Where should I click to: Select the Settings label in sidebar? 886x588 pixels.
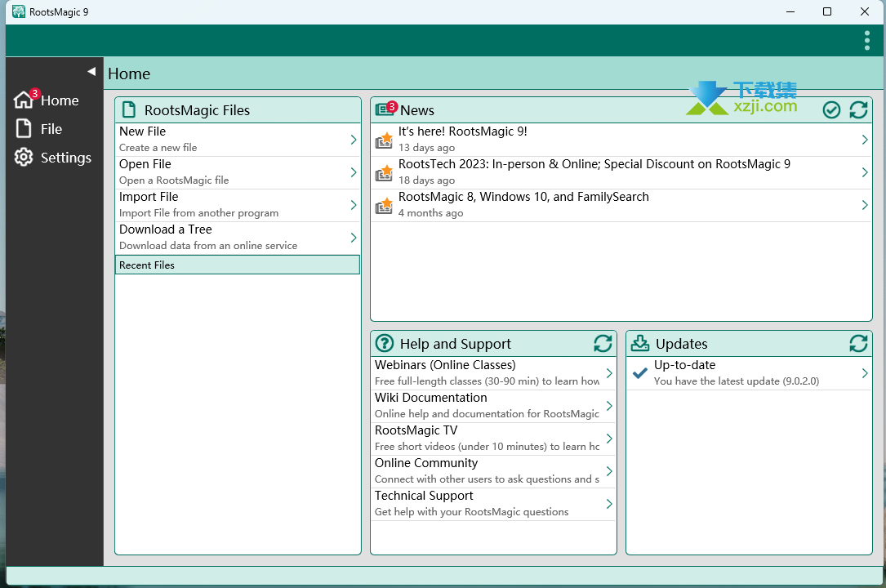(x=65, y=158)
